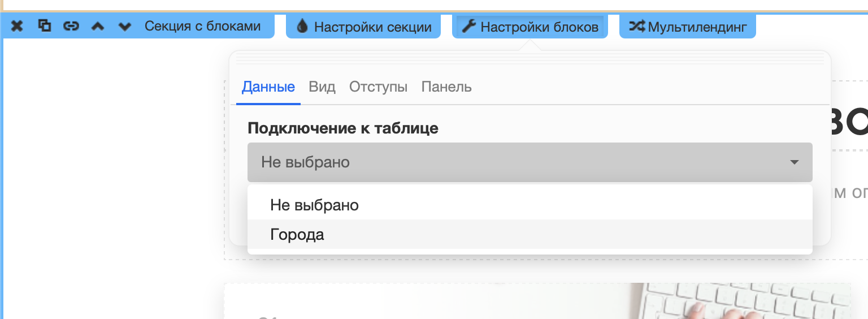This screenshot has width=868, height=319.
Task: Click the shuffle icon of Мультилендинг
Action: click(637, 26)
